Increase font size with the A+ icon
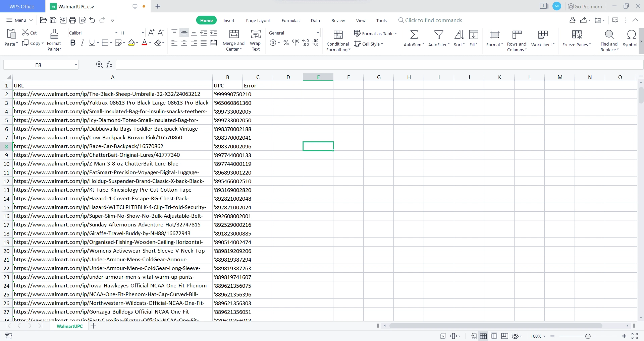This screenshot has width=644, height=341. point(152,32)
